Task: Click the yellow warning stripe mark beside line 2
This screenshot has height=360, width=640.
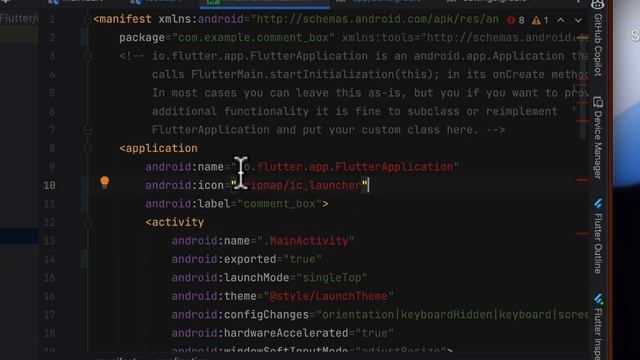Action: click(x=583, y=38)
